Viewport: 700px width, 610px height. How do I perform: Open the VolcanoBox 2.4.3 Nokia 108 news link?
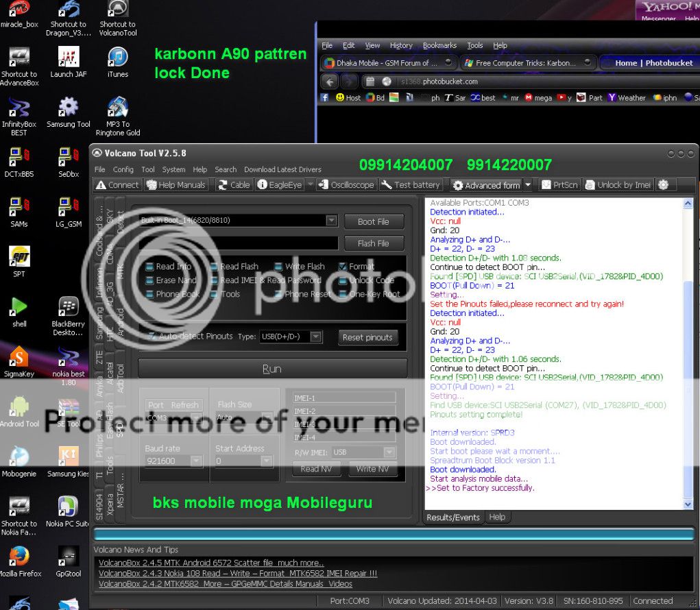click(237, 574)
